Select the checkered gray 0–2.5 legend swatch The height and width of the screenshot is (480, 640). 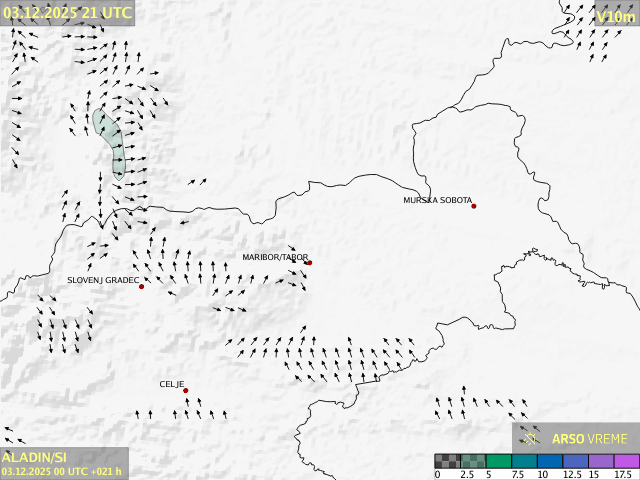point(447,461)
